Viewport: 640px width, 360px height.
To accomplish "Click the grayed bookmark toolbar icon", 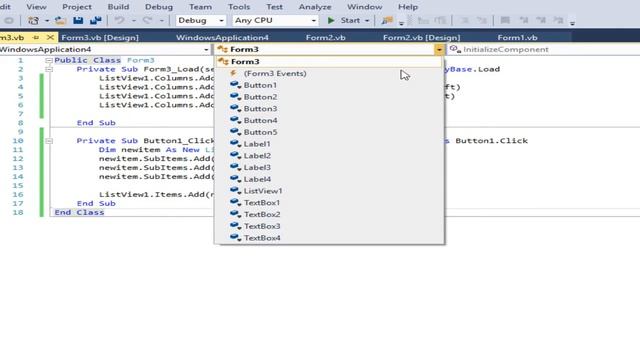I will 505,20.
